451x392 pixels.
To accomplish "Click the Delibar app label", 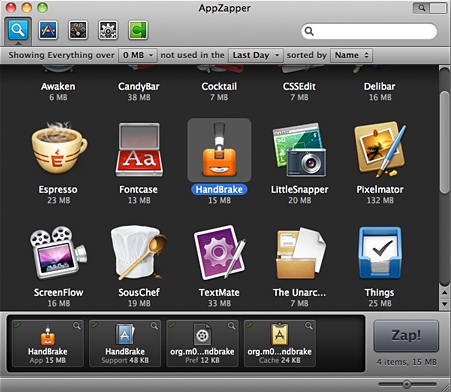I will pos(380,87).
